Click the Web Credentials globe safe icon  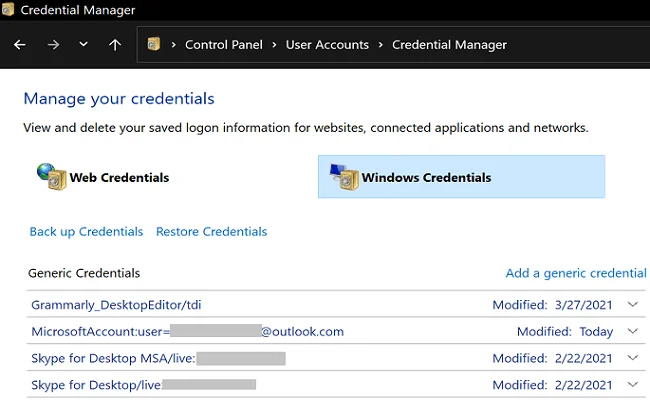coord(52,177)
